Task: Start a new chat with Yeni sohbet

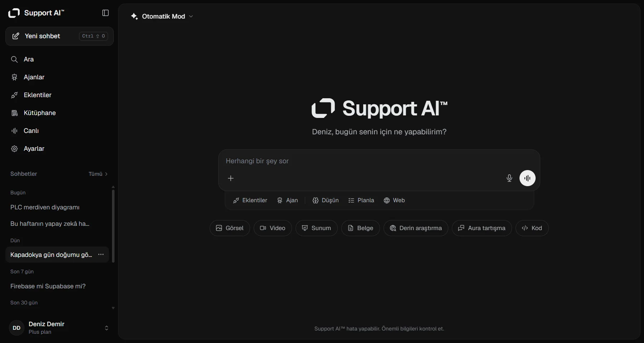Action: coord(59,36)
